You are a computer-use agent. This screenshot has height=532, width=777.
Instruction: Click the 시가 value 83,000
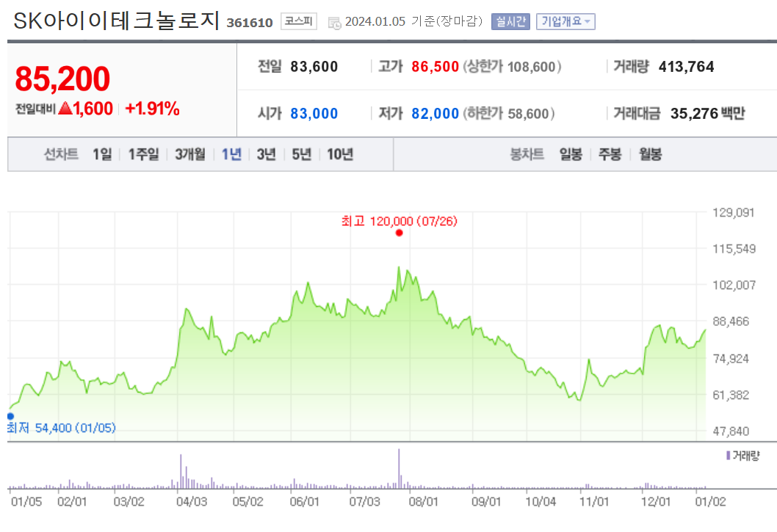pyautogui.click(x=314, y=114)
